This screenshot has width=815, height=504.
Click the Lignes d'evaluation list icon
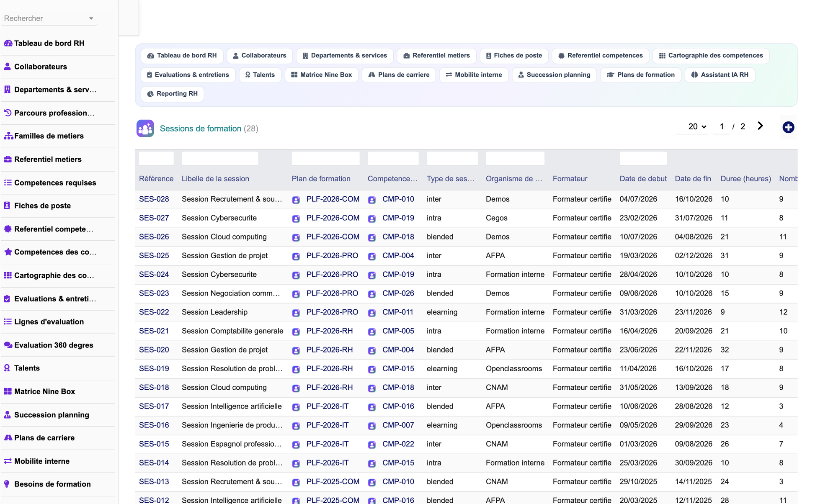pos(8,321)
